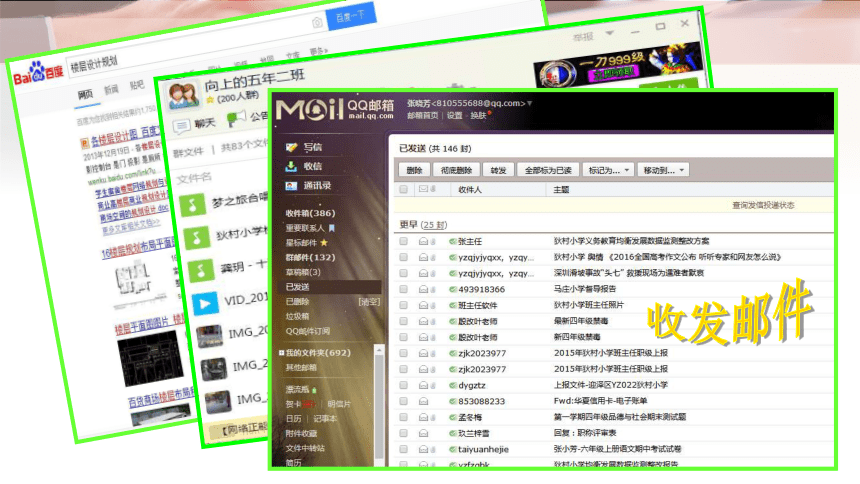Click green status icon before dygztz

452,385
